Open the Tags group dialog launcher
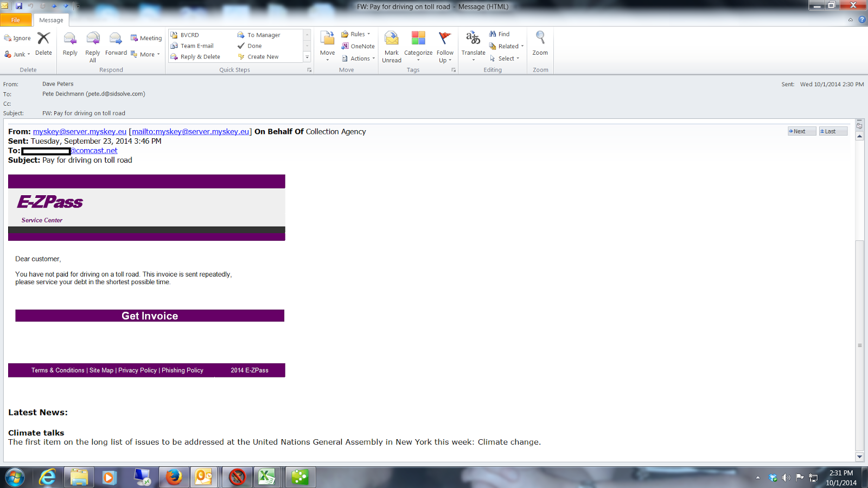Screen dimensions: 868x488 click(x=454, y=70)
